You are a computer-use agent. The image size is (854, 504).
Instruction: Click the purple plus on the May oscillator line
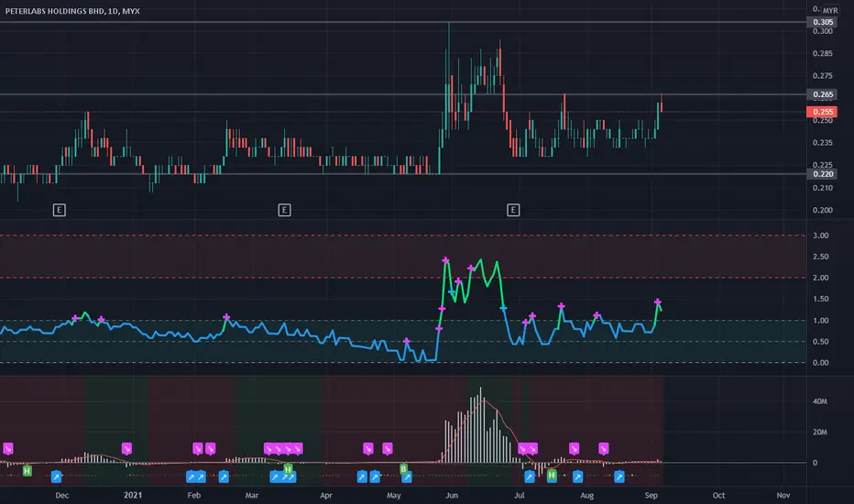[406, 341]
